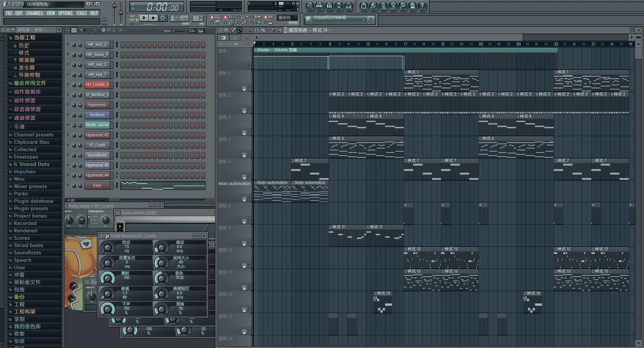Open the TOOLS menu
Screen dimensions: 644x348
(x=81, y=13)
